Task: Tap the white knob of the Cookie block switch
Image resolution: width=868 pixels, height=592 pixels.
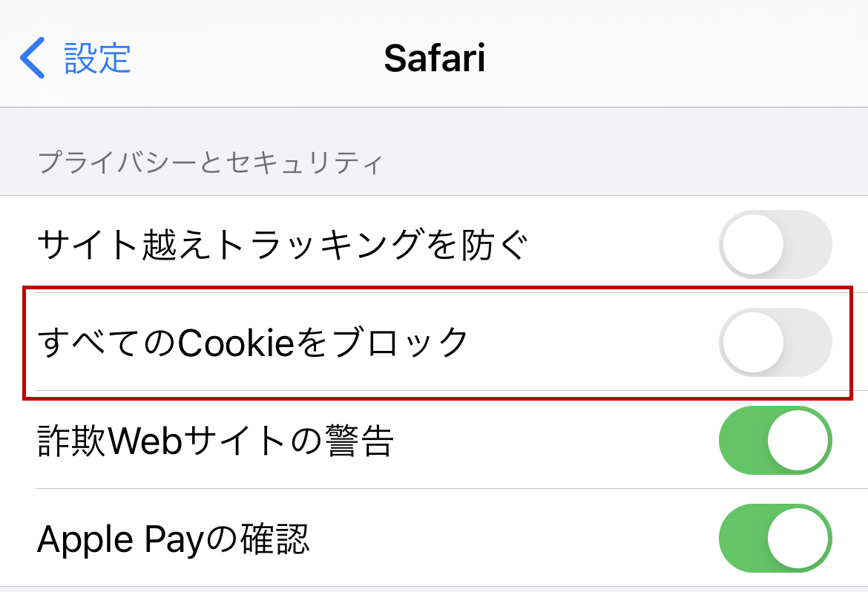Action: coord(753,342)
